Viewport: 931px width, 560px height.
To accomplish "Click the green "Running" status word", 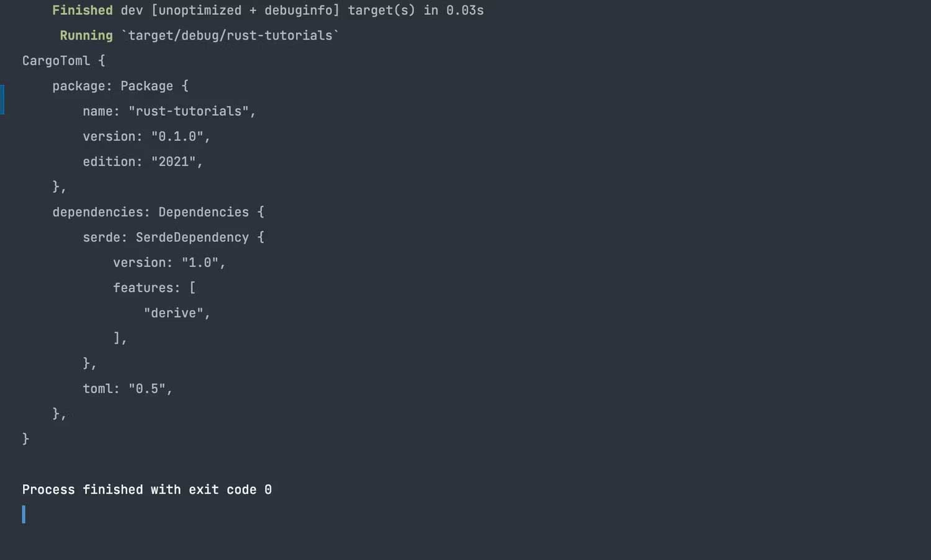I will (x=86, y=36).
